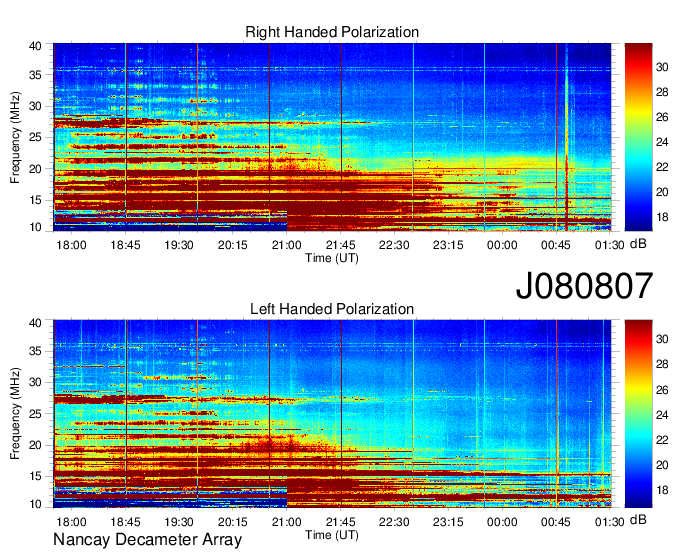
Task: Click the dB unit label of Right Handed colorbar
Action: pos(638,244)
